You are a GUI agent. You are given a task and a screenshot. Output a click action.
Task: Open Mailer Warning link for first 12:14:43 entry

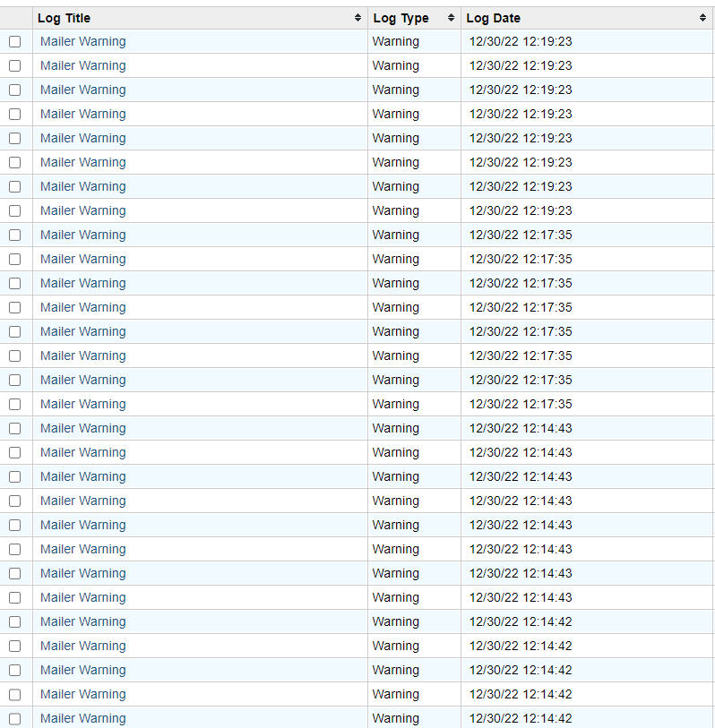[82, 429]
